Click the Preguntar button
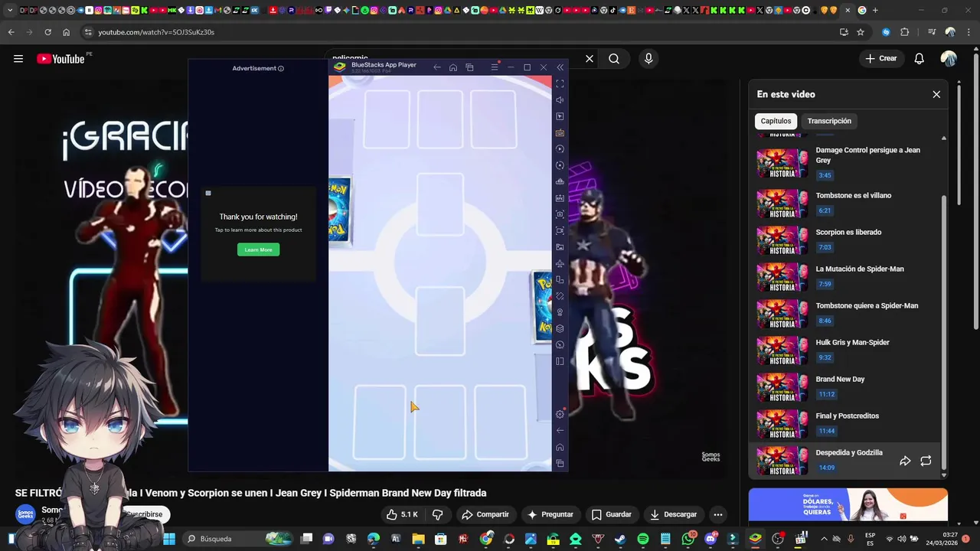Viewport: 980px width, 551px height. pyautogui.click(x=550, y=514)
